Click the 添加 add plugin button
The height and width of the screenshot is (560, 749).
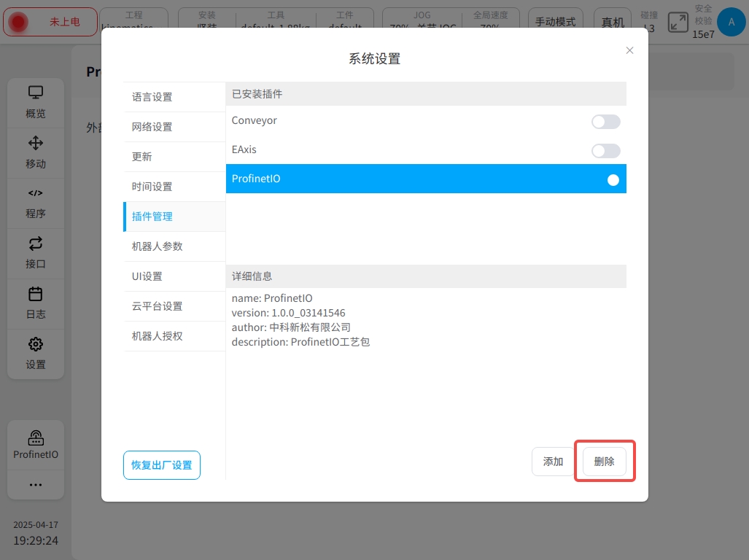point(553,462)
